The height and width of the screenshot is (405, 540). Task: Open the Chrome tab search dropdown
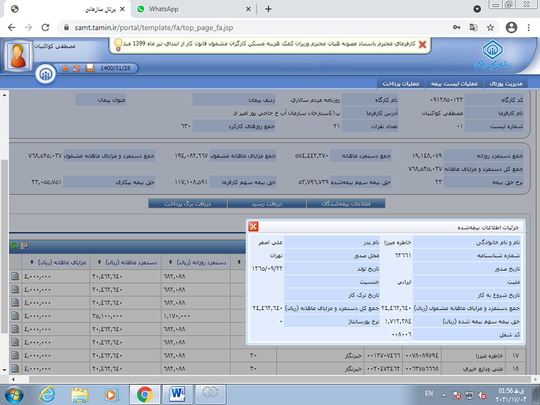[x=477, y=9]
